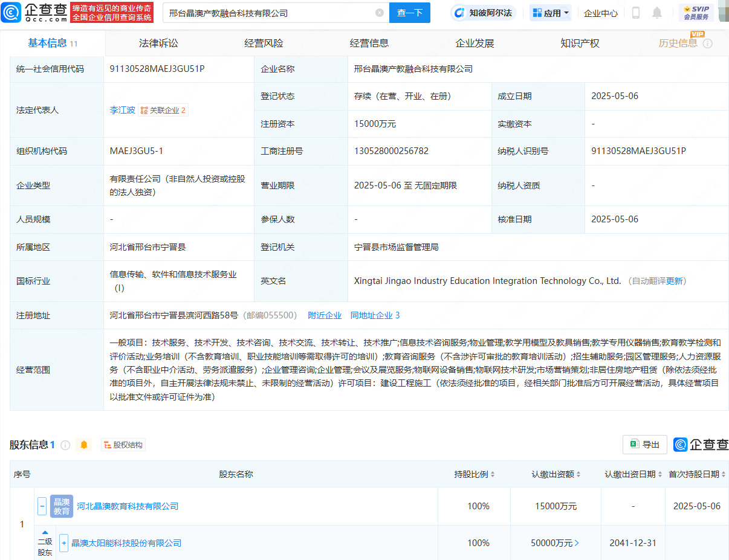Click registration number 130528000256782

click(391, 151)
